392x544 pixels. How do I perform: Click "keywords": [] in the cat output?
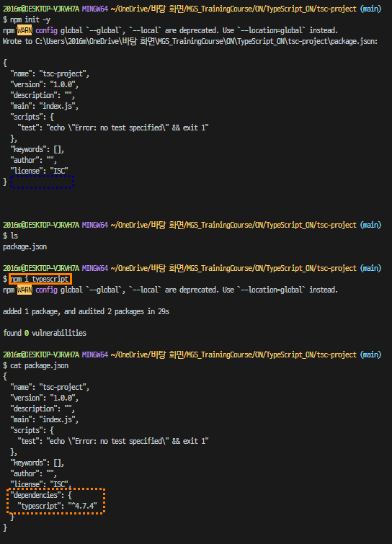[37, 463]
